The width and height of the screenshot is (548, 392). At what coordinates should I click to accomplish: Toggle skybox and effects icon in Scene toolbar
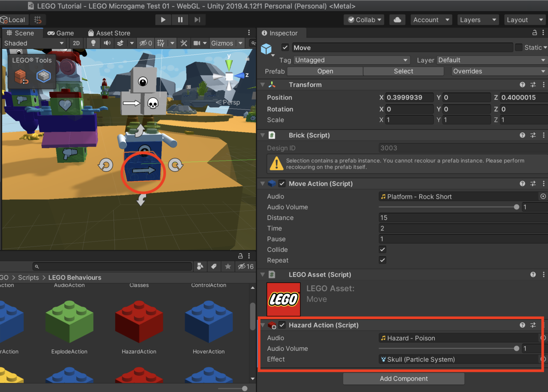coord(121,43)
